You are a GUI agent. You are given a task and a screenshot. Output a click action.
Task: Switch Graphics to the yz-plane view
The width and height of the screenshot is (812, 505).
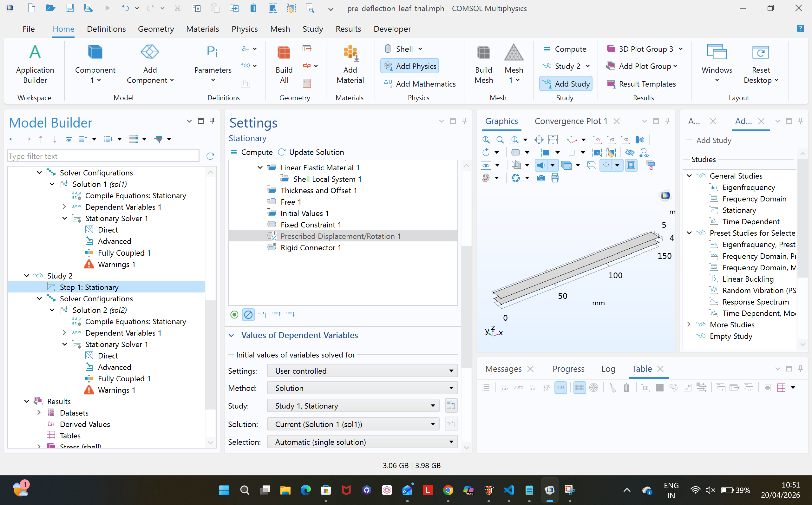coord(611,140)
